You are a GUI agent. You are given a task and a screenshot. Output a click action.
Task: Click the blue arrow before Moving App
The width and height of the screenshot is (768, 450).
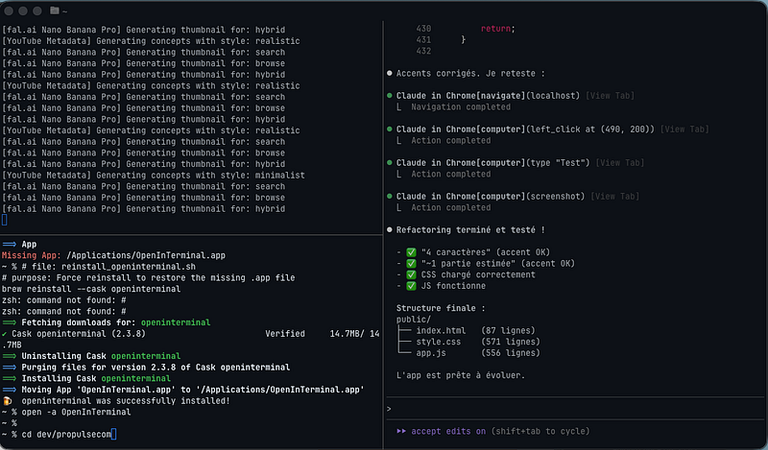tap(9, 390)
